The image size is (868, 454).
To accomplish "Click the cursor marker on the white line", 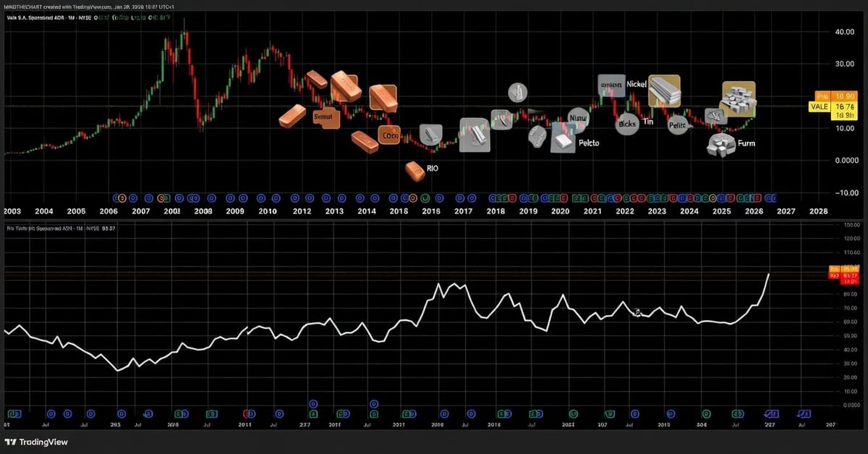I will [637, 312].
